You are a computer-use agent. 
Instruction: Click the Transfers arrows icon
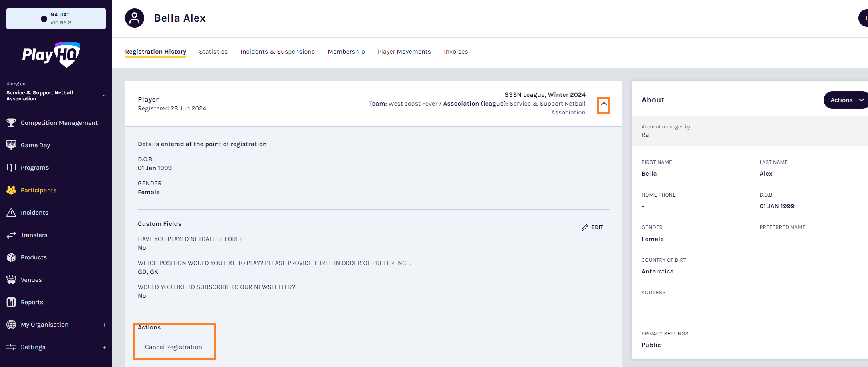11,235
